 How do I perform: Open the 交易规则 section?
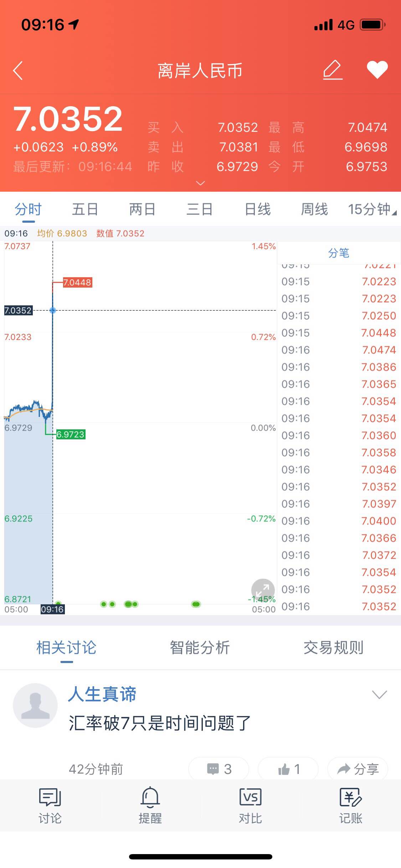coord(333,647)
